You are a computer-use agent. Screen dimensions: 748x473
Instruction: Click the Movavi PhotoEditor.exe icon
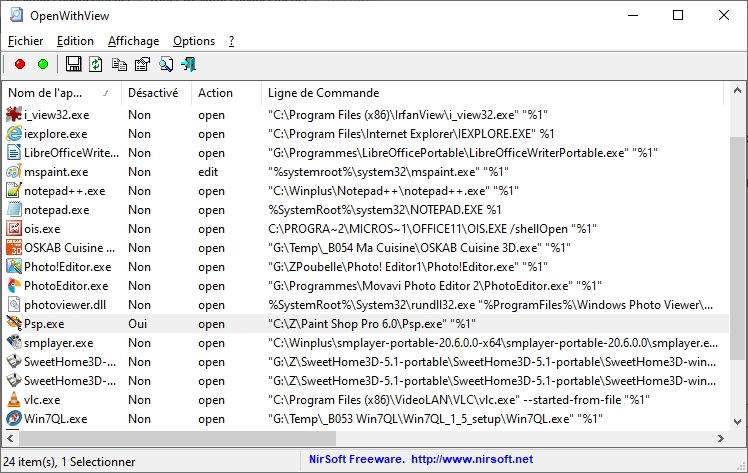(14, 286)
